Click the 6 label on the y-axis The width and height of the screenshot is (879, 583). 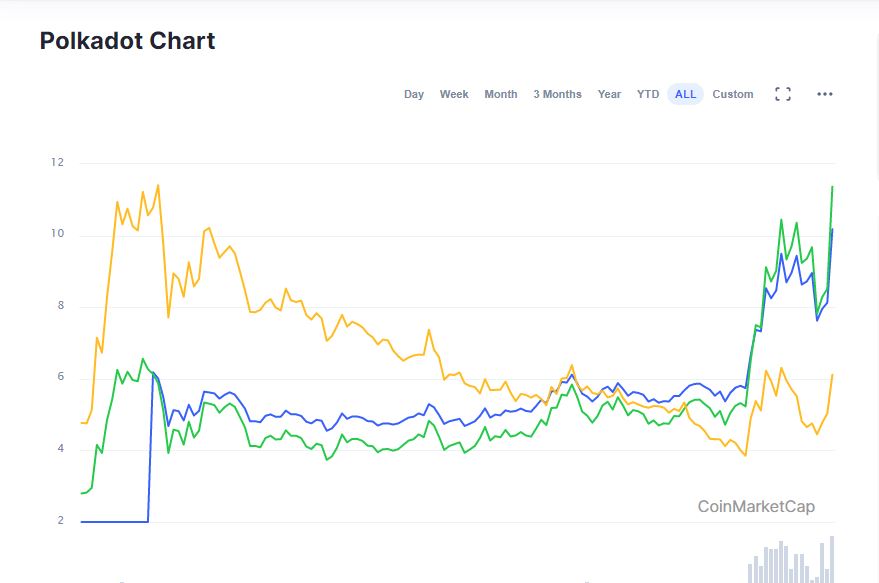click(60, 377)
